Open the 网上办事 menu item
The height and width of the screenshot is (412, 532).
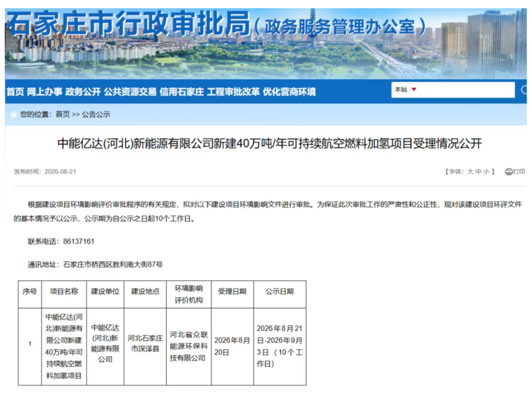tap(44, 92)
